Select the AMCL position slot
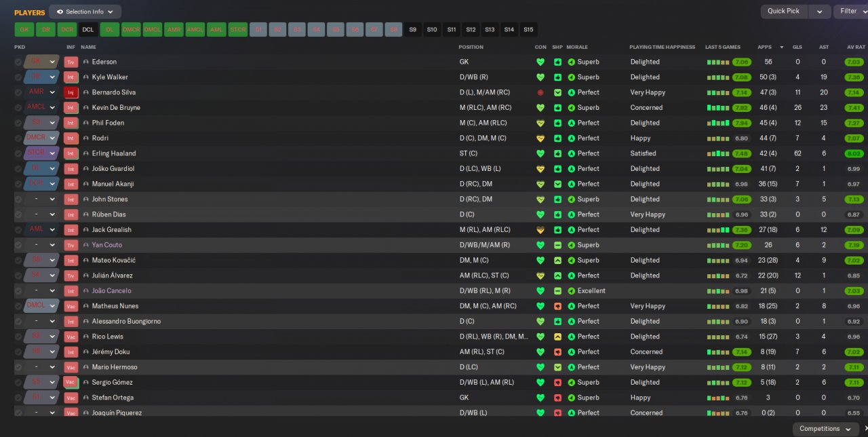The height and width of the screenshot is (437, 868). [x=195, y=30]
